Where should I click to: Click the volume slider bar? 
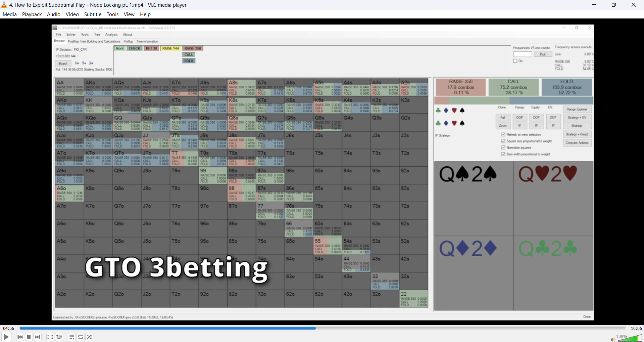pos(630,338)
